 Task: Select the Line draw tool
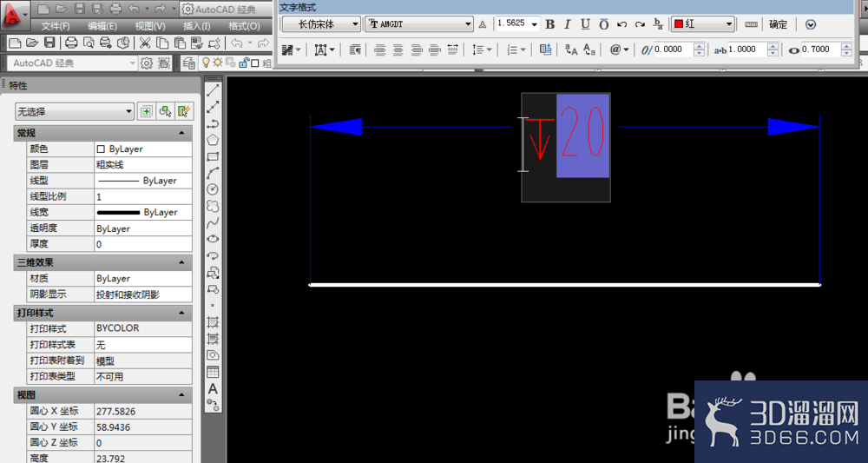(x=214, y=91)
